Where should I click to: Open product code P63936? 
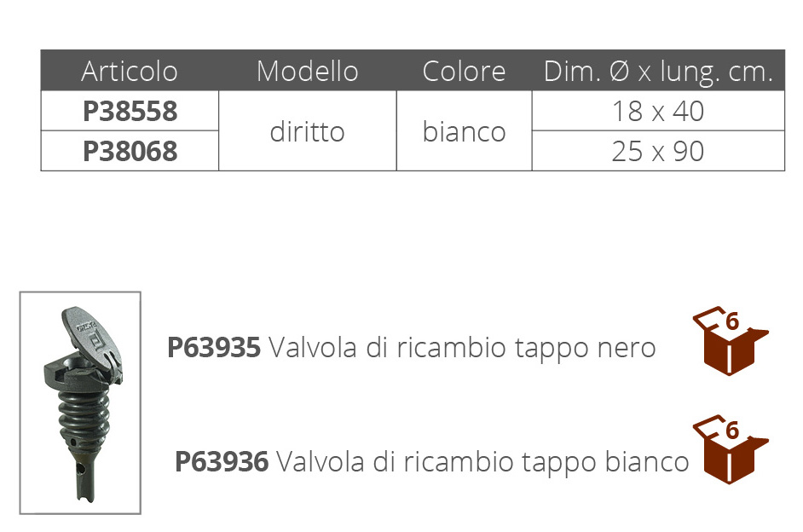pyautogui.click(x=222, y=461)
